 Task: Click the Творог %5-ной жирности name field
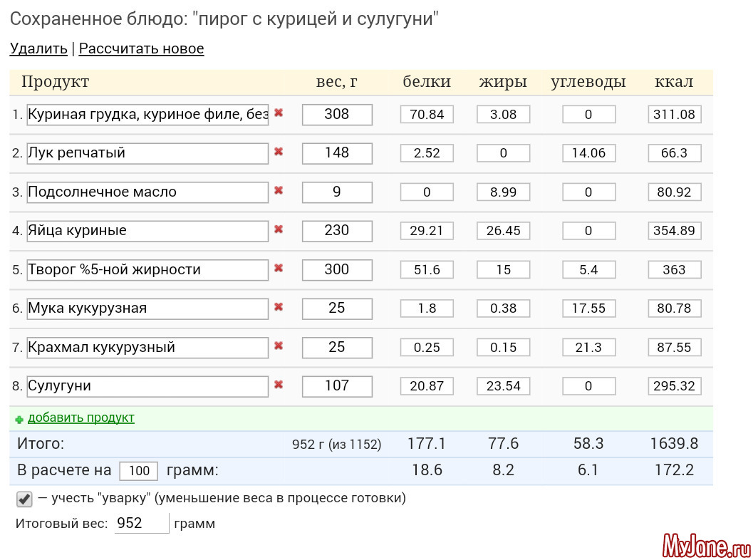(147, 270)
